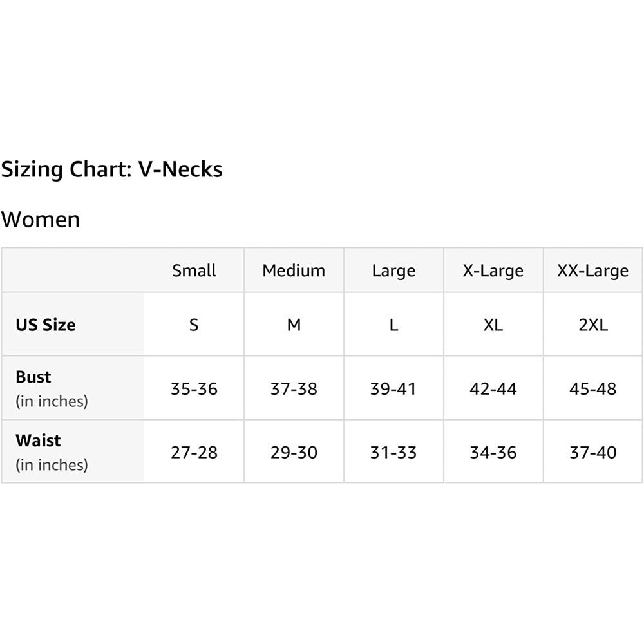This screenshot has height=644, width=644.
Task: Click the XX-Large column header
Action: point(592,270)
